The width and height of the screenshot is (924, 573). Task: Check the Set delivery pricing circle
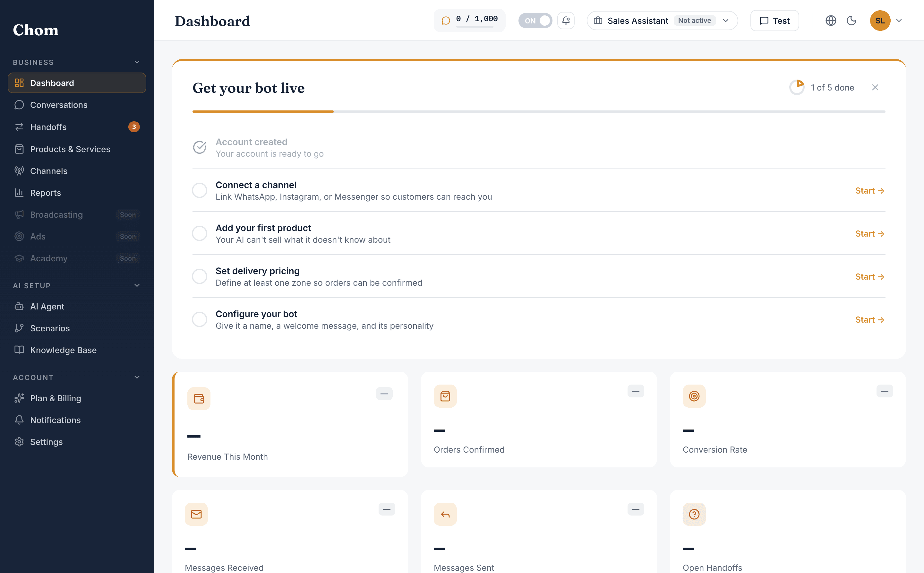[x=200, y=276]
